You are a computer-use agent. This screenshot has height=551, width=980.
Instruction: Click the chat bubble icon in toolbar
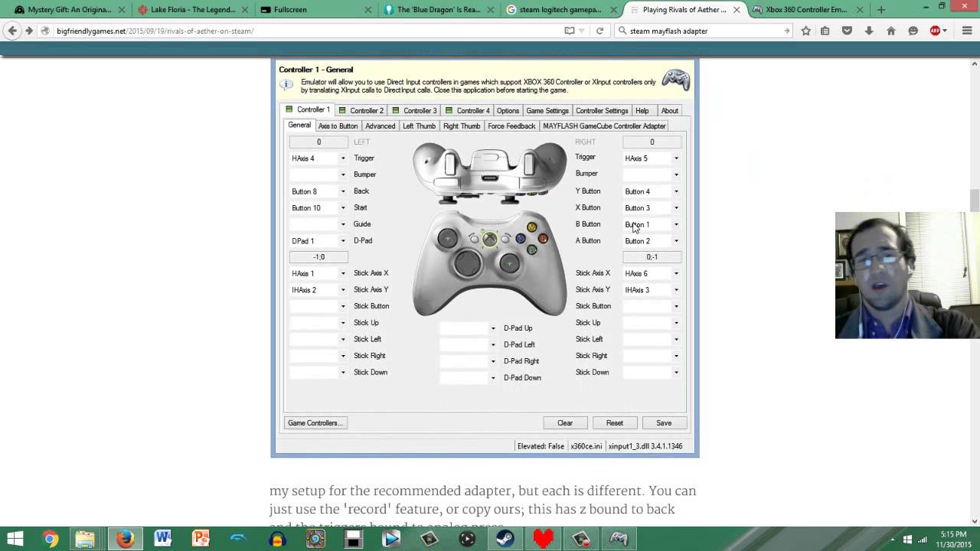pyautogui.click(x=913, y=31)
